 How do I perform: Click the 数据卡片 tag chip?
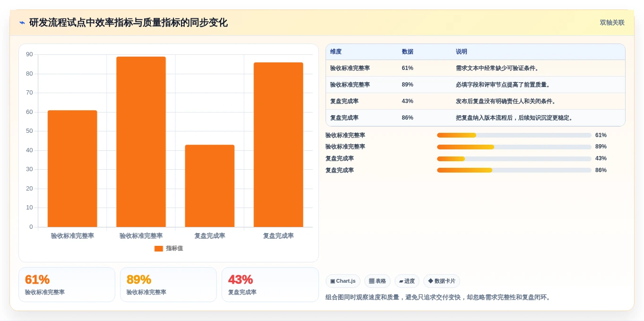(x=442, y=281)
